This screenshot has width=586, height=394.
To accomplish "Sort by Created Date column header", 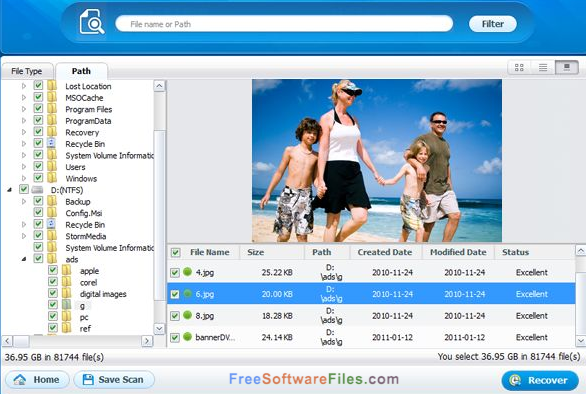I will pos(385,252).
